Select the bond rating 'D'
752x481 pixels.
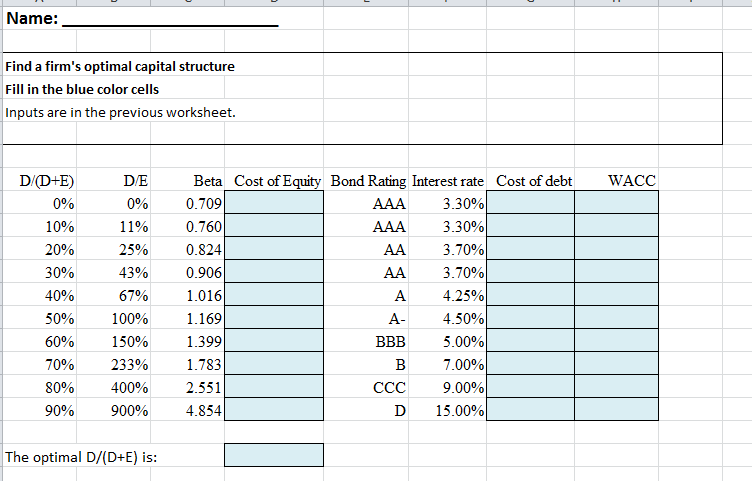tap(400, 411)
